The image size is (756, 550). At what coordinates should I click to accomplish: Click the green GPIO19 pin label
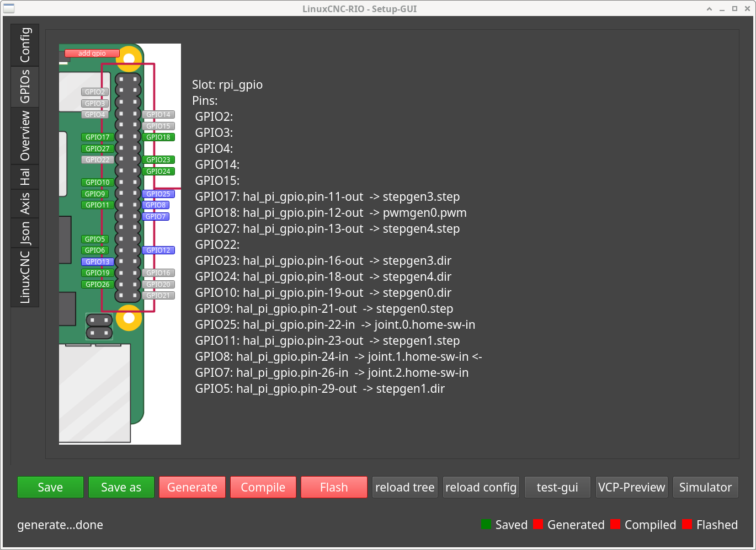tap(98, 273)
